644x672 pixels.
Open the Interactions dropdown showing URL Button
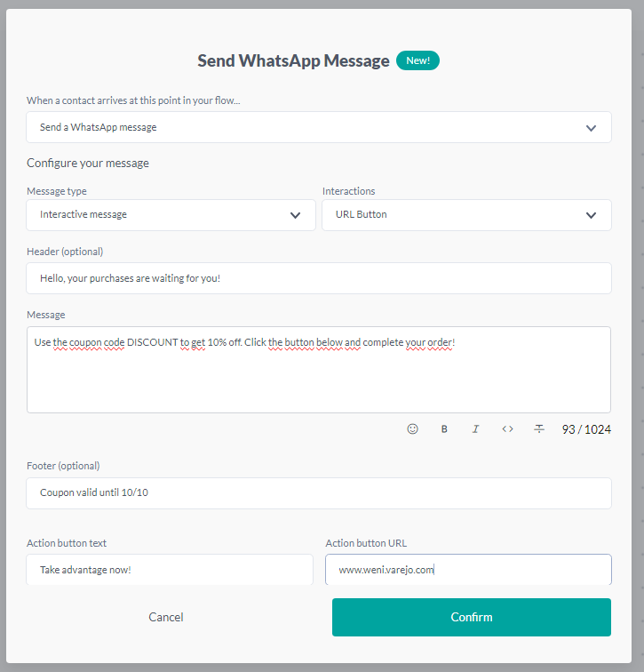click(465, 214)
